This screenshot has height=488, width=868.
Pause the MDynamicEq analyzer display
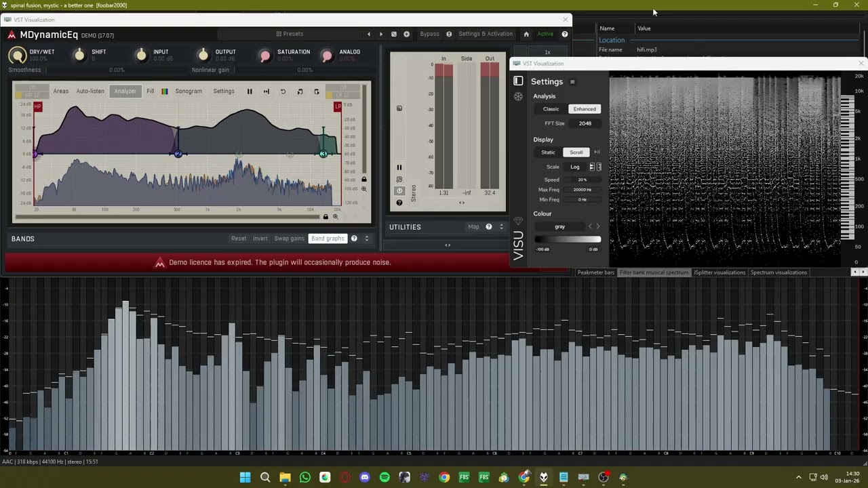pyautogui.click(x=249, y=91)
